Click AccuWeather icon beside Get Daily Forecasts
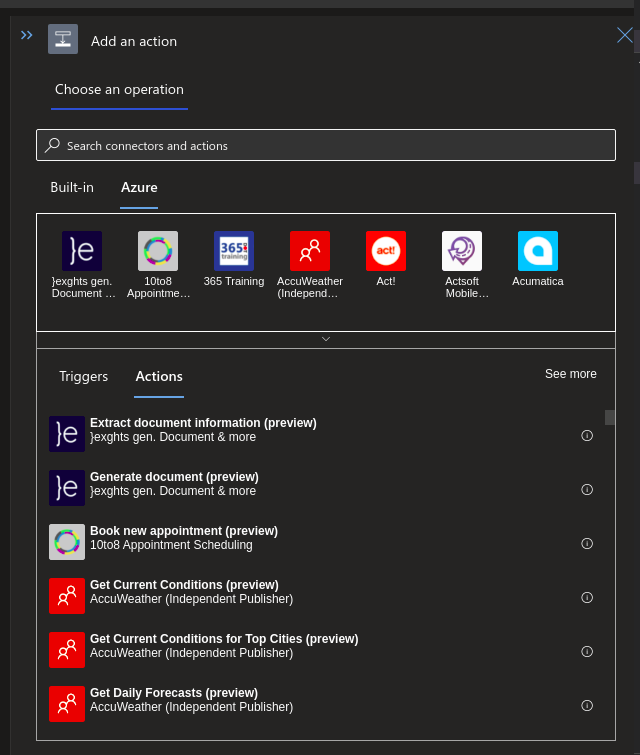This screenshot has width=640, height=755. (67, 704)
